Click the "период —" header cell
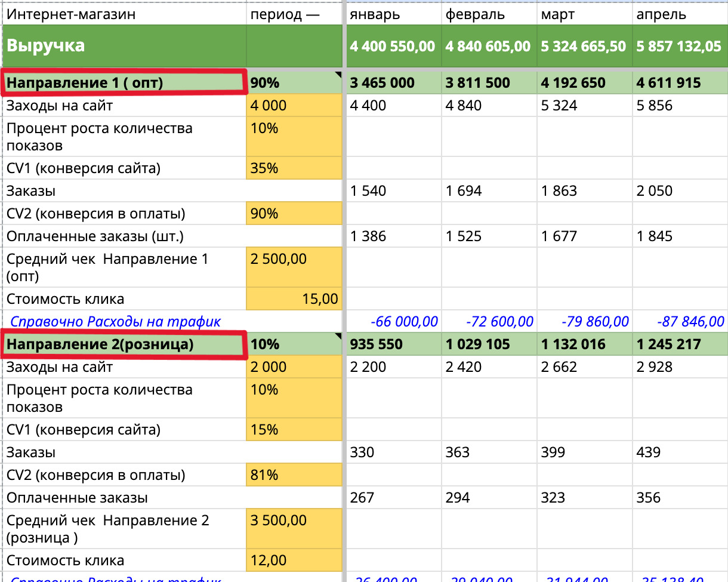The image size is (728, 582). [294, 15]
